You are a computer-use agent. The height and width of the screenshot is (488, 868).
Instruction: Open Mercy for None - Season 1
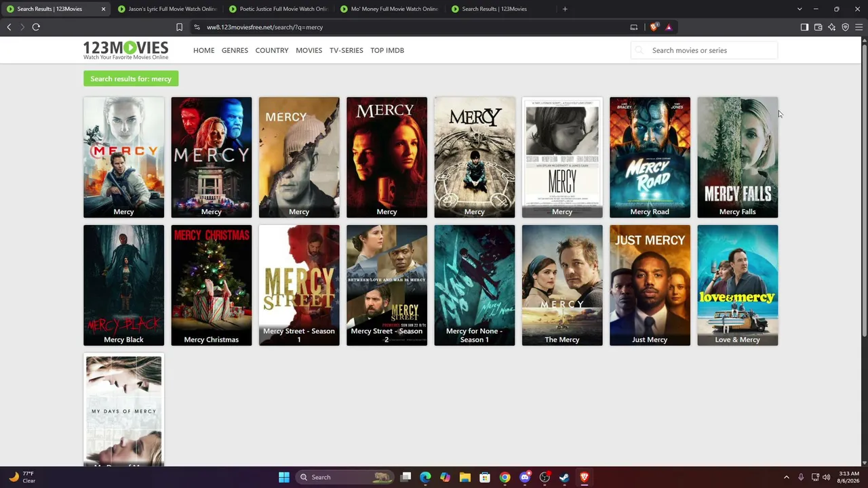pyautogui.click(x=474, y=285)
